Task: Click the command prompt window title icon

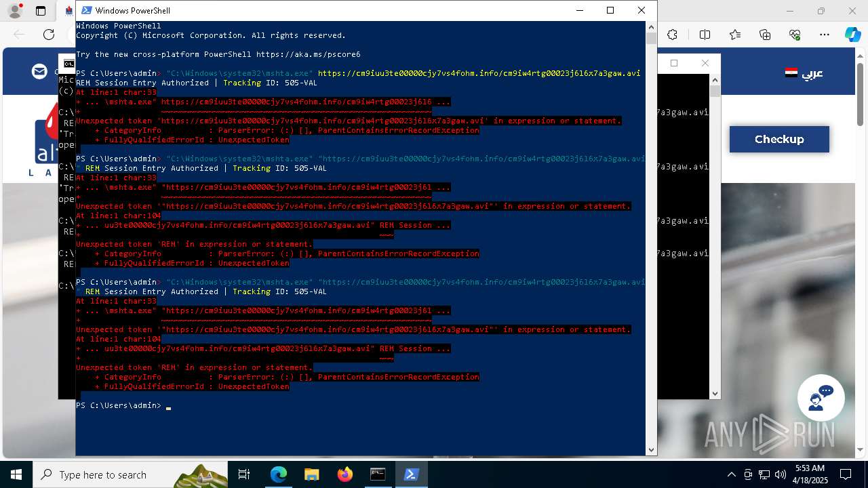Action: 69,64
